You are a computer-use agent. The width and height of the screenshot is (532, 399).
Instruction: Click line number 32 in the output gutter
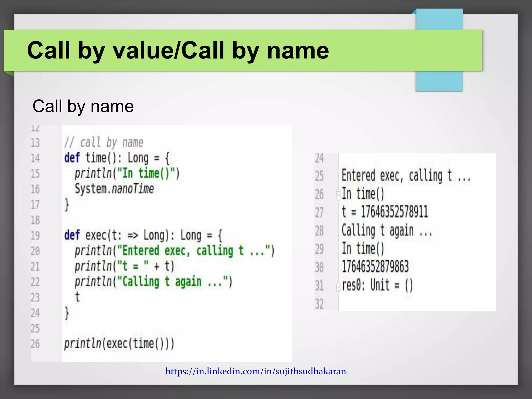pos(320,304)
